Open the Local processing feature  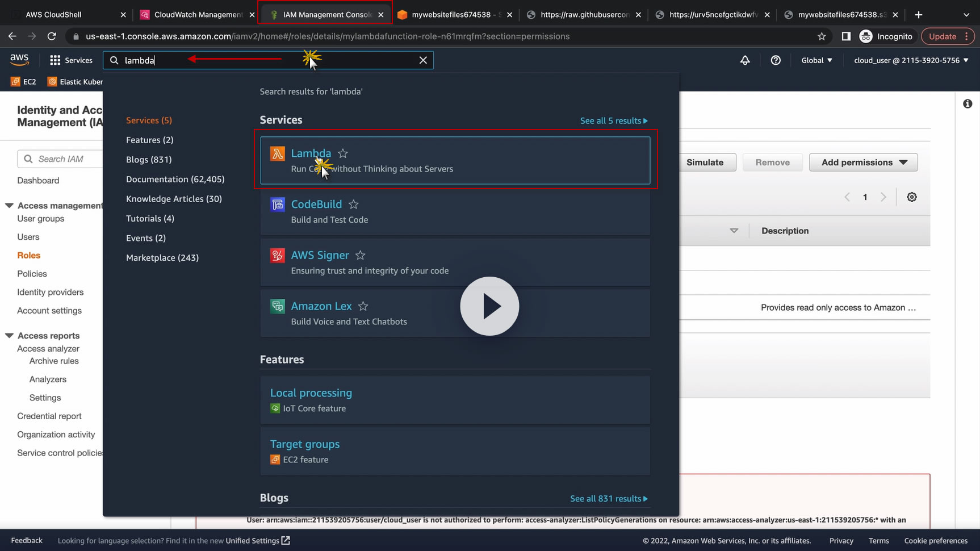click(x=311, y=393)
